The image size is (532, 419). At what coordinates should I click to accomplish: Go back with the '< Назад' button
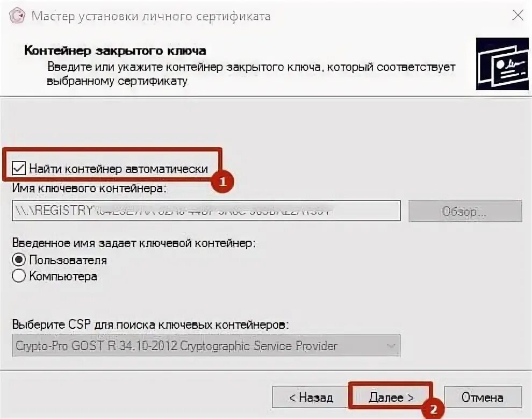pyautogui.click(x=311, y=397)
